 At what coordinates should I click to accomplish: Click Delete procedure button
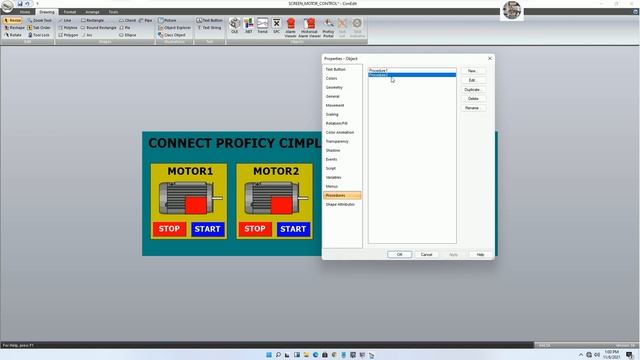tap(473, 99)
